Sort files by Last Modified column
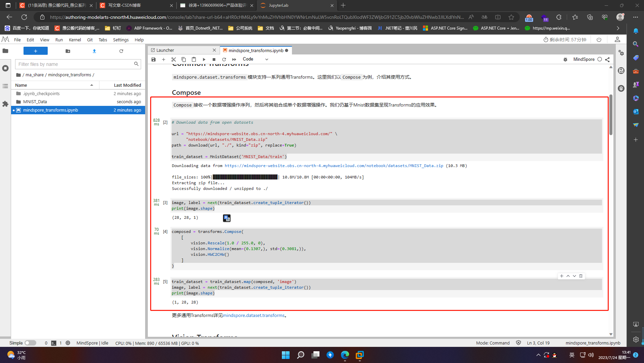This screenshot has width=644, height=363. pyautogui.click(x=122, y=85)
